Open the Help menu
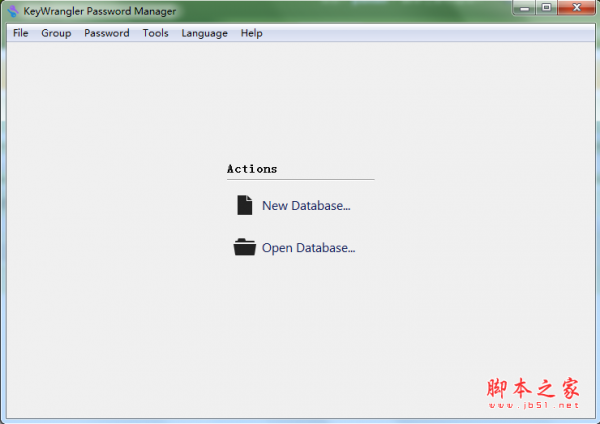The height and width of the screenshot is (424, 600). [x=251, y=33]
